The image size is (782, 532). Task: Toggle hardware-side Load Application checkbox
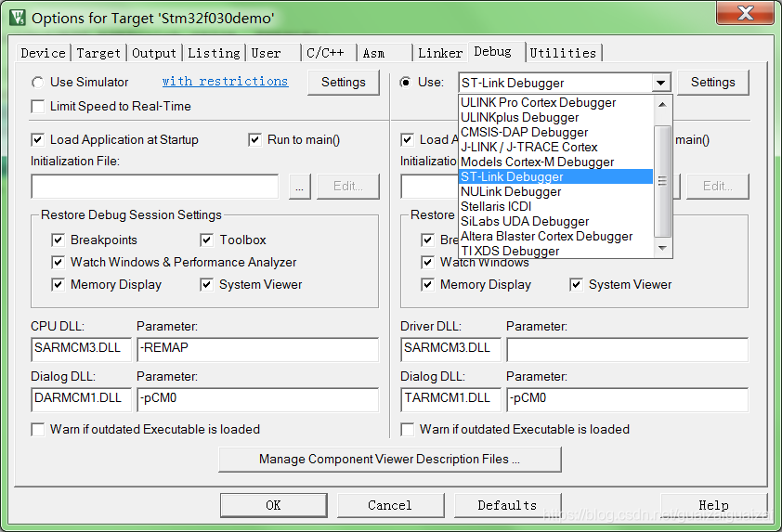coord(407,139)
